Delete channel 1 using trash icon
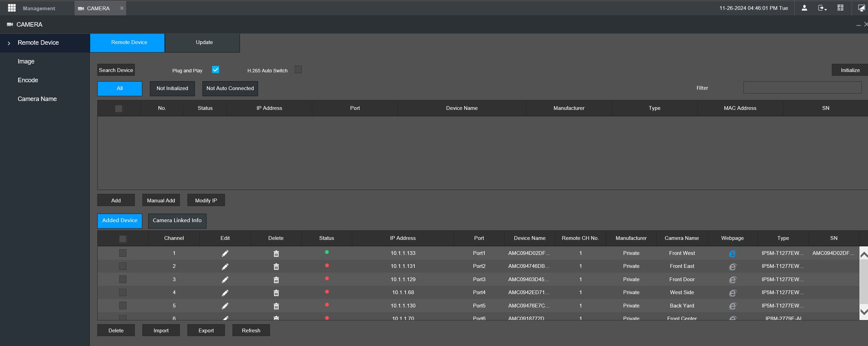Viewport: 868px width, 346px height. (276, 254)
